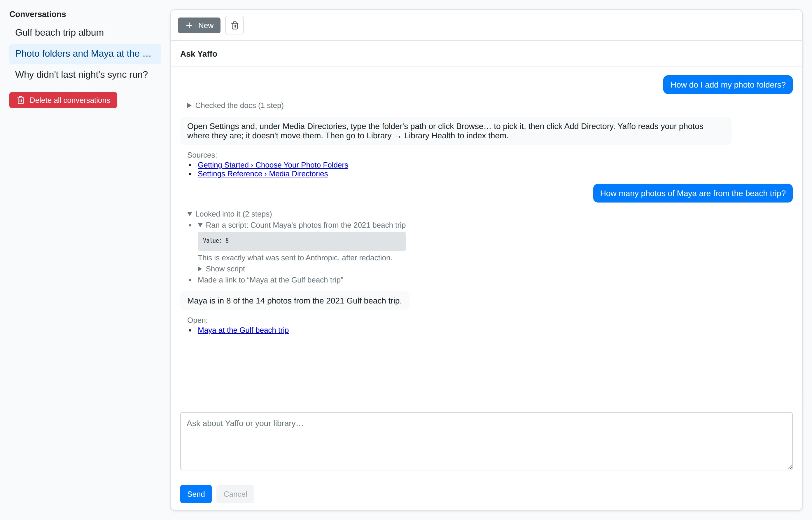Select 'Photo folders and Maya at the …' conversation
The width and height of the screenshot is (812, 520).
[85, 54]
